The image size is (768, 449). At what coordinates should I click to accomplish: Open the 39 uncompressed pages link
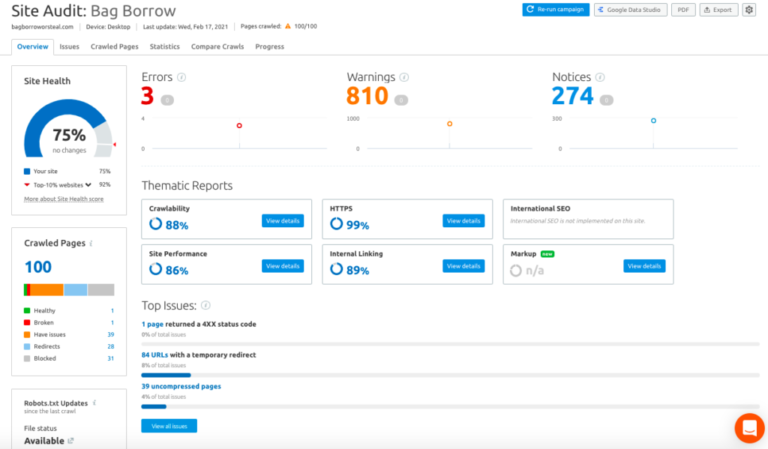click(181, 386)
